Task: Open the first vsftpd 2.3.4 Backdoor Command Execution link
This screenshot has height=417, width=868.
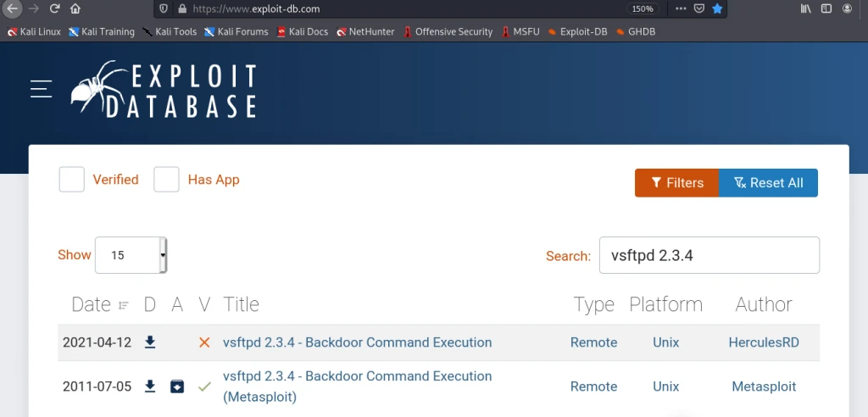Action: pos(357,342)
